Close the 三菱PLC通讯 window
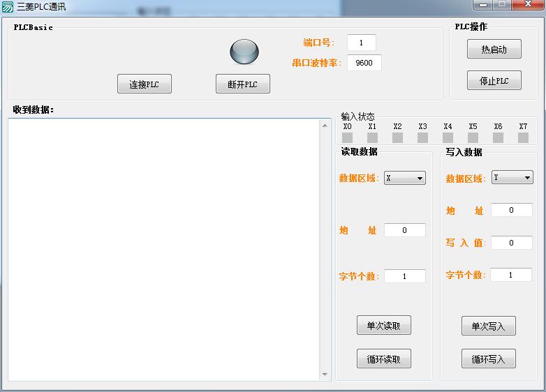546x392 pixels. point(528,4)
